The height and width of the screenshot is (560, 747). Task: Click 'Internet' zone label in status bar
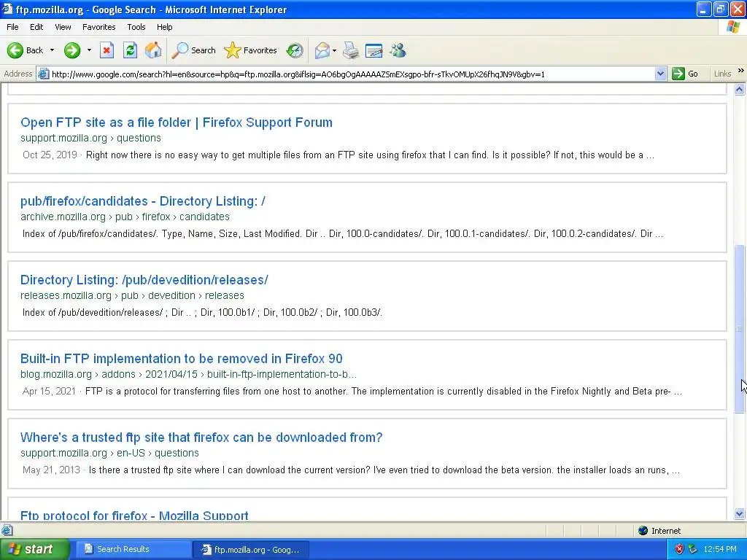click(x=665, y=531)
